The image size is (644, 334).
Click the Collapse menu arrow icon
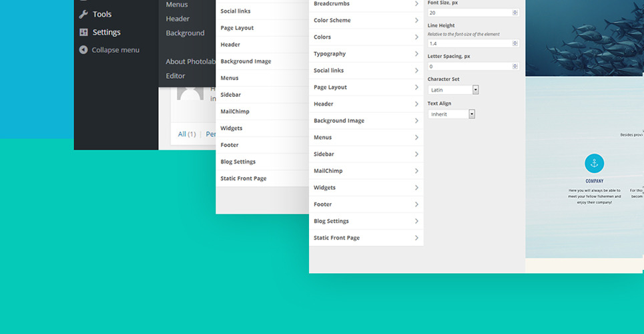[x=83, y=49]
